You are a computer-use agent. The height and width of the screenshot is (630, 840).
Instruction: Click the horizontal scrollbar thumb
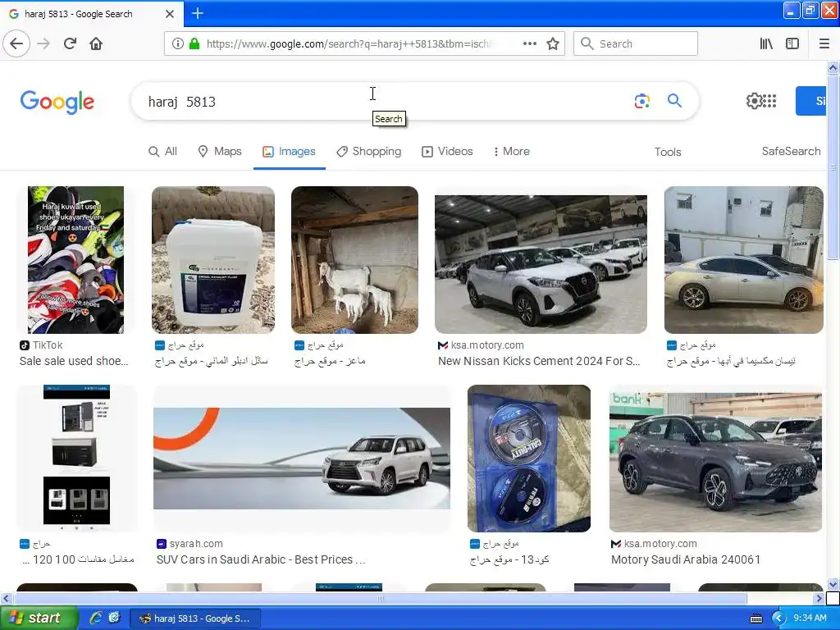point(380,598)
